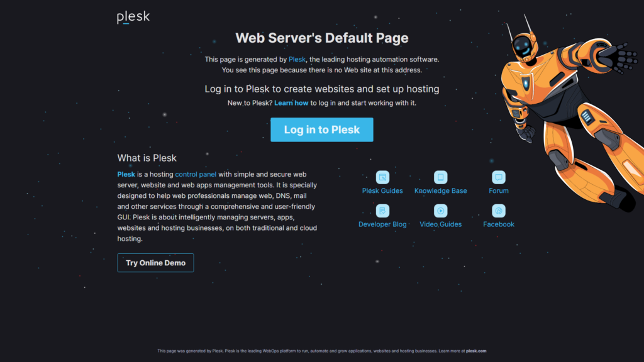644x362 pixels.
Task: Follow the Plesk link in the intro sentence
Action: 297,60
